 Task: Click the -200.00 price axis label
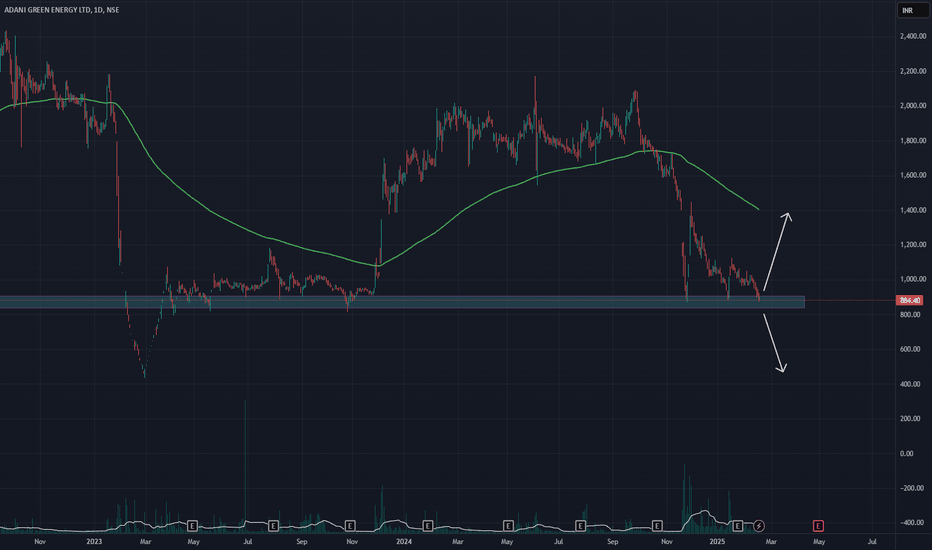click(x=912, y=488)
